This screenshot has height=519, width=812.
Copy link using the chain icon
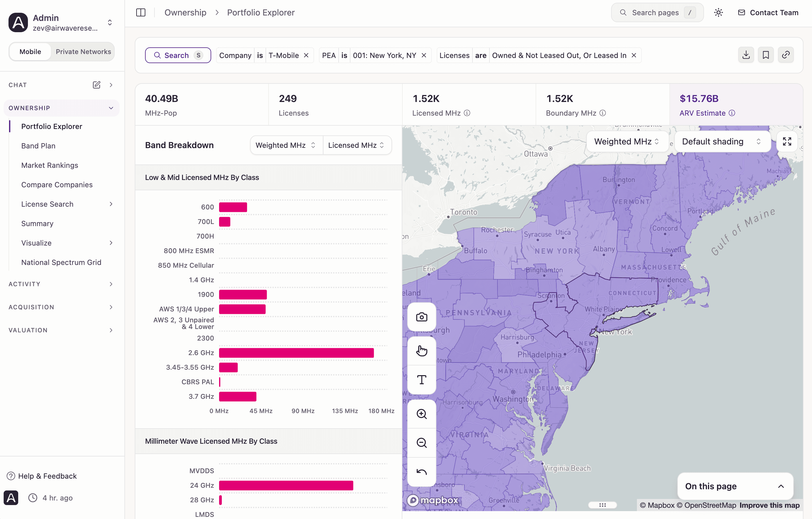coord(786,55)
